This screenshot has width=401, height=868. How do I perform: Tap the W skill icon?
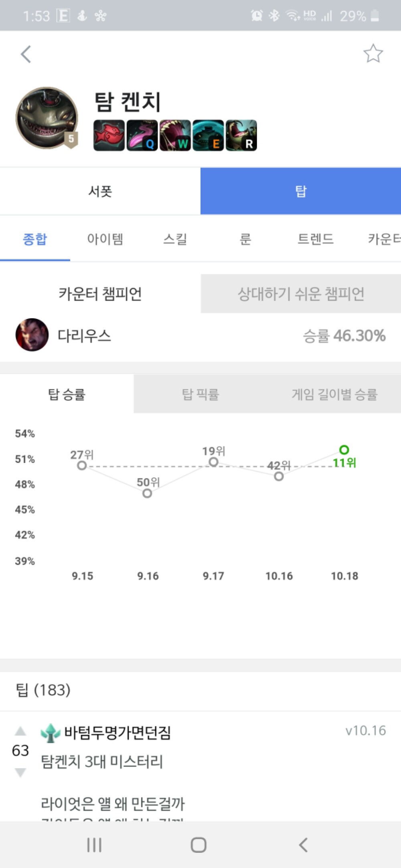(x=175, y=135)
